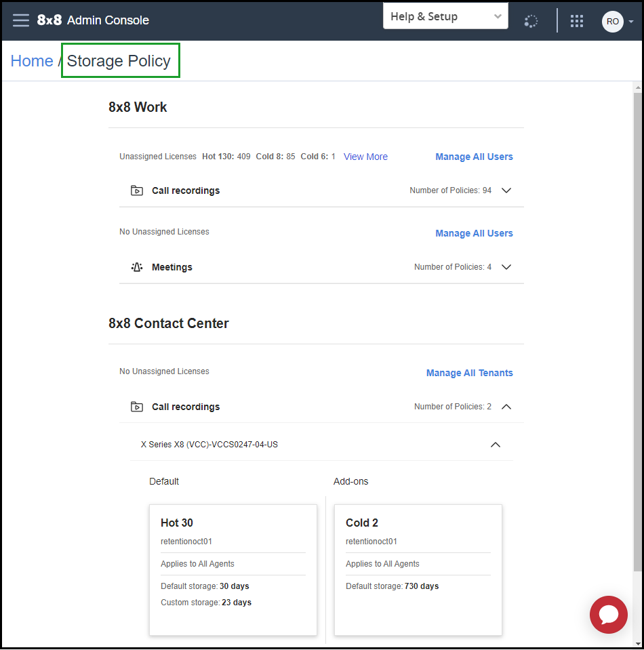Screen dimensions: 644x650
Task: Click Meetings row label
Action: pos(172,267)
